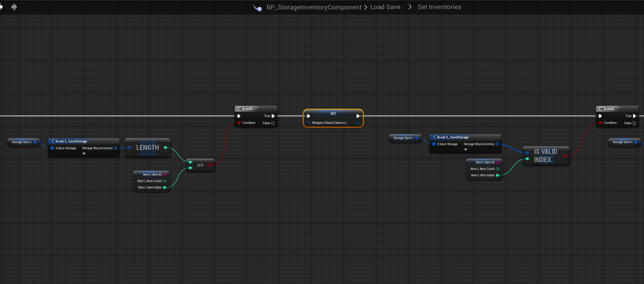
Task: Click the LENGTH node's green output pin
Action: (x=165, y=148)
